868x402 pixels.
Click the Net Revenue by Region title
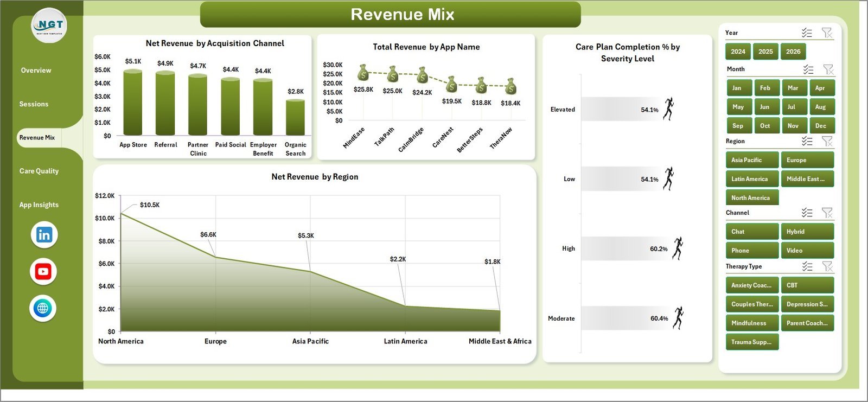point(315,177)
